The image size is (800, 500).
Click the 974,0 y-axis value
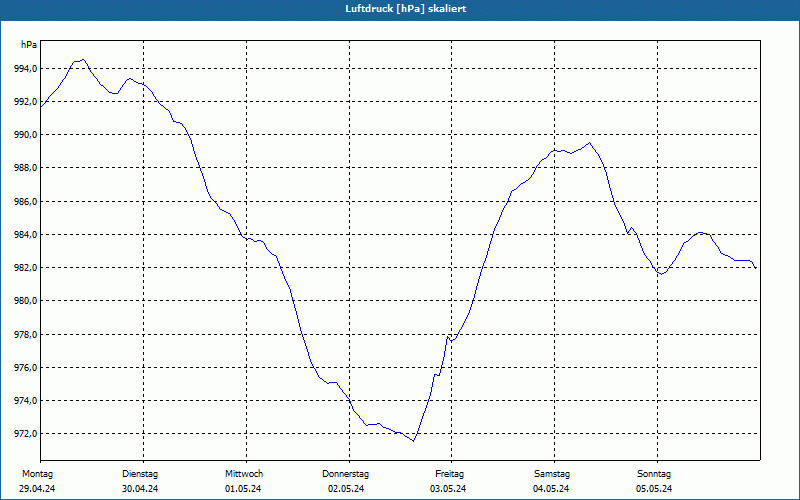pyautogui.click(x=27, y=401)
